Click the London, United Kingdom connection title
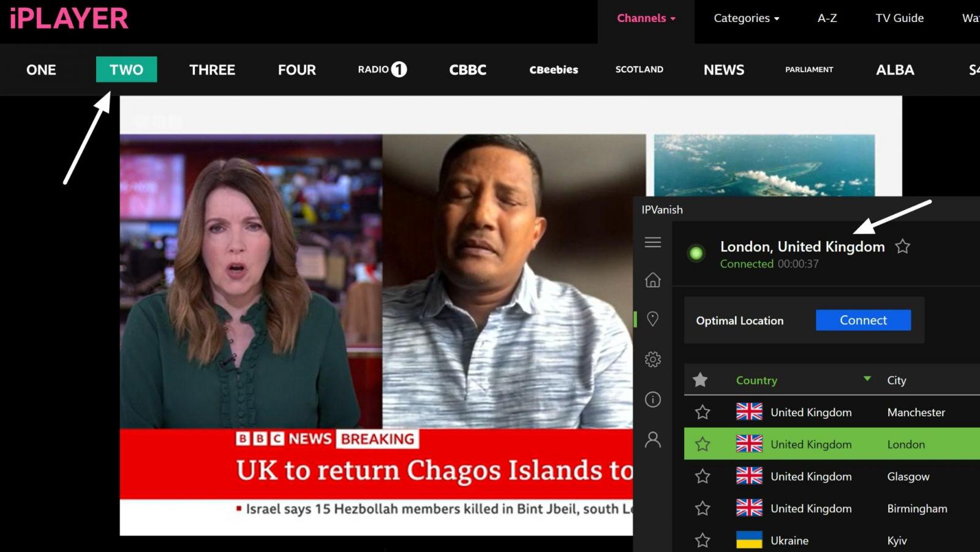Viewport: 980px width, 552px height. pos(802,247)
